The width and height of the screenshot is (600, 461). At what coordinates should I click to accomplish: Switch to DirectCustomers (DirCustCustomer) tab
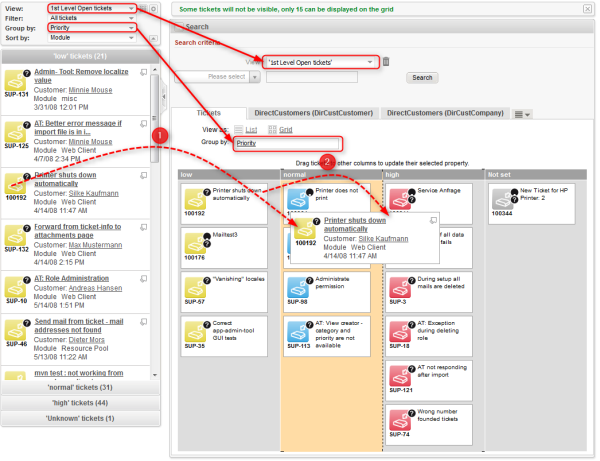click(x=313, y=113)
